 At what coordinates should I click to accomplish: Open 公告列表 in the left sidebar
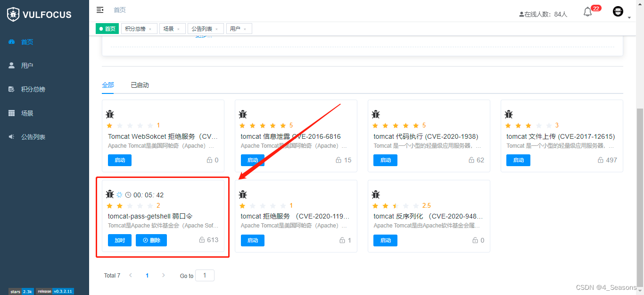[44, 137]
